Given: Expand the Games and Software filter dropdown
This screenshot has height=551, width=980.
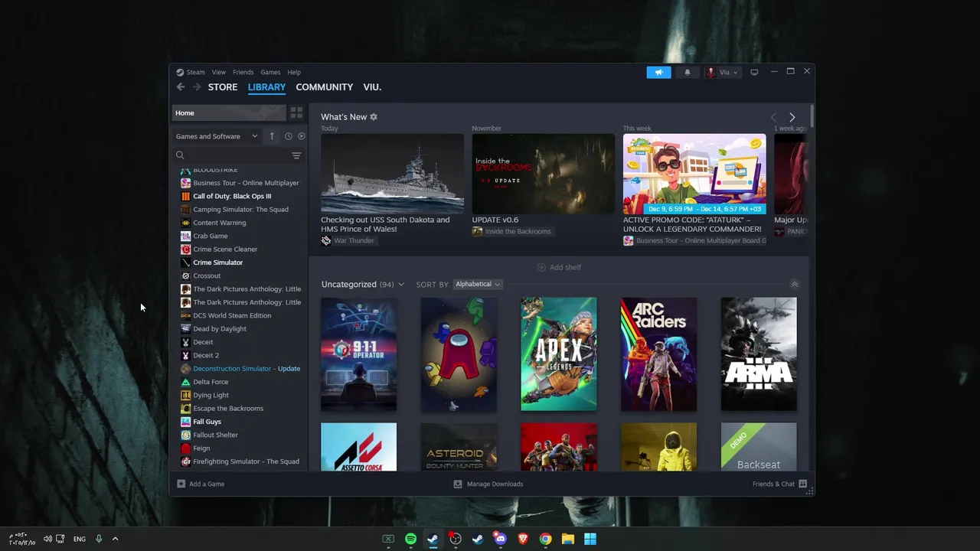Looking at the screenshot, I should click(217, 136).
